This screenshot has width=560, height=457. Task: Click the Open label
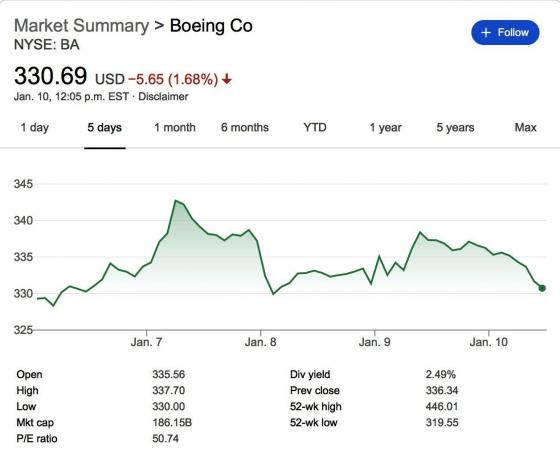[x=29, y=375]
